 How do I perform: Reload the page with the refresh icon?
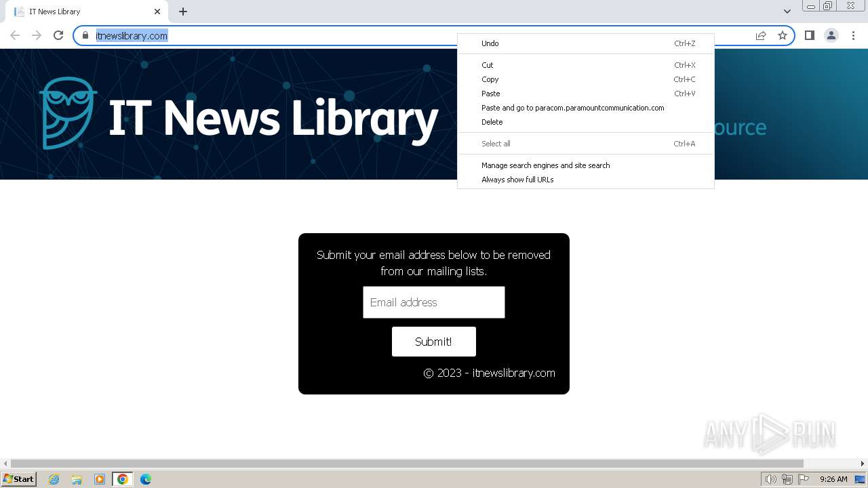coord(58,35)
